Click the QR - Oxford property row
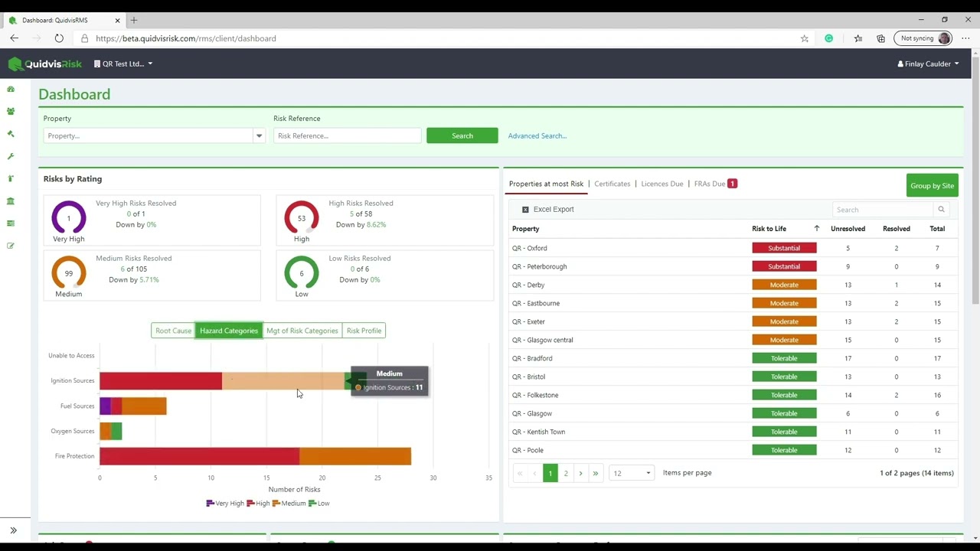Screen dimensions: 980x551 [x=734, y=248]
